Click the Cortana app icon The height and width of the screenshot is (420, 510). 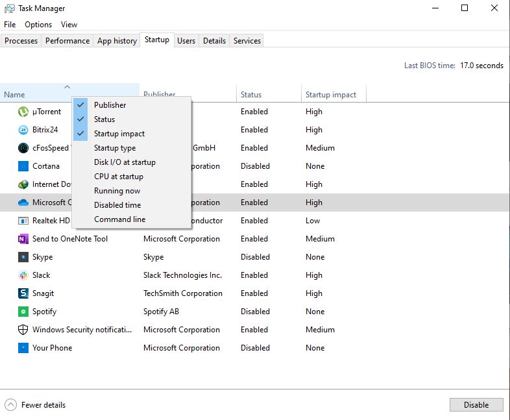23,166
